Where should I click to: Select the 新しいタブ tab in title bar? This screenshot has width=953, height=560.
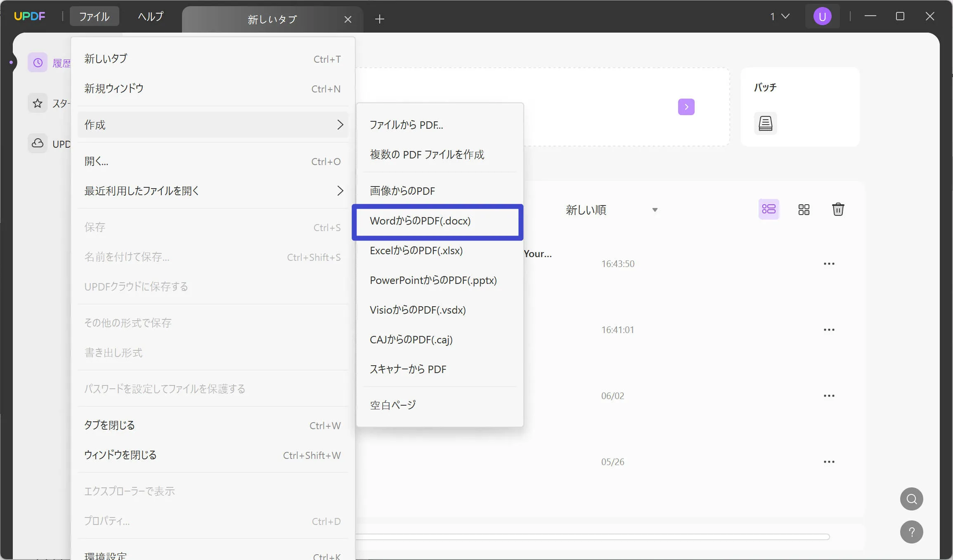(272, 19)
